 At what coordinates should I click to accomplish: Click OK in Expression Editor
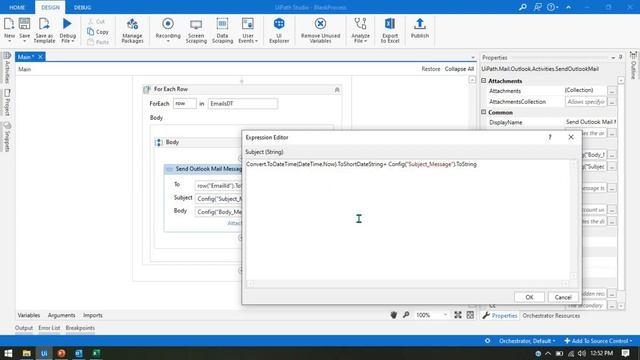(x=529, y=297)
